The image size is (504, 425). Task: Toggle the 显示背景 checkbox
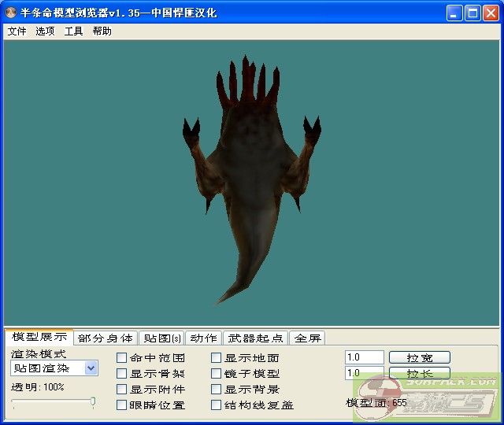[217, 390]
